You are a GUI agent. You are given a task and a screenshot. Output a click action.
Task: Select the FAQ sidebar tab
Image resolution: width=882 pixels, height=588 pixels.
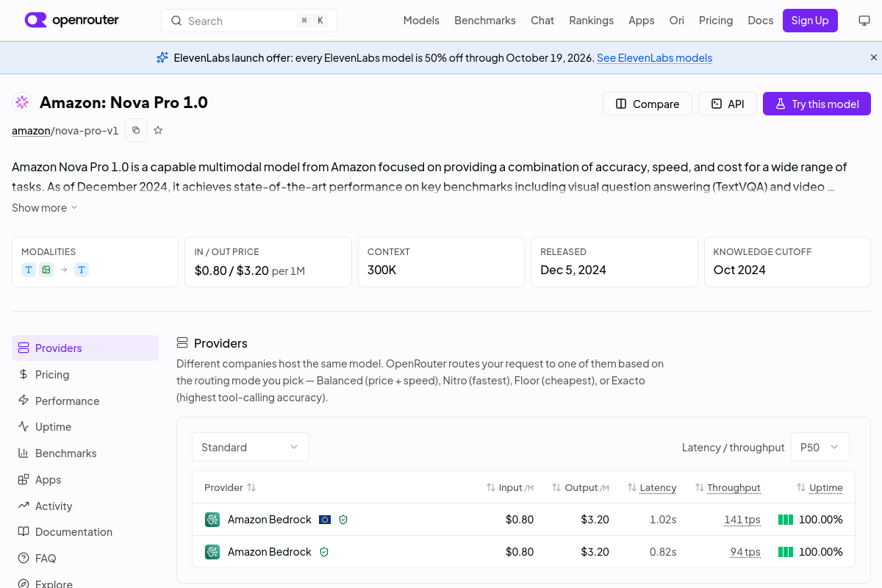[x=85, y=559]
